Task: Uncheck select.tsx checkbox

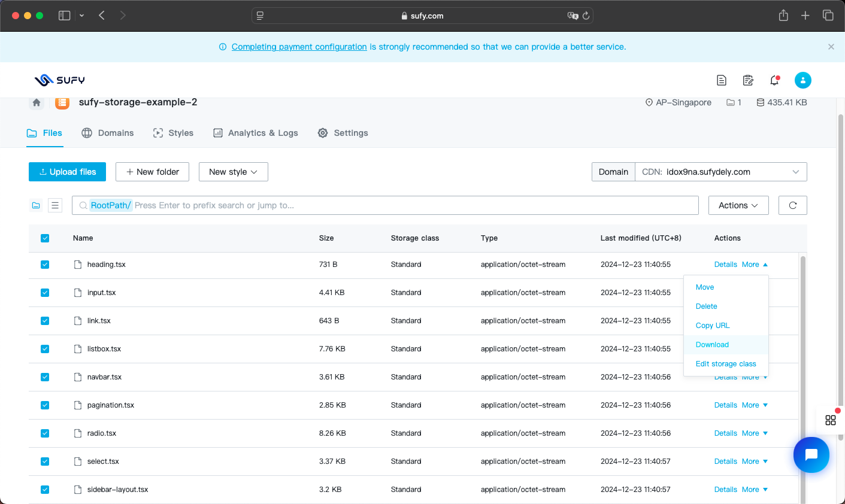Action: coord(45,462)
